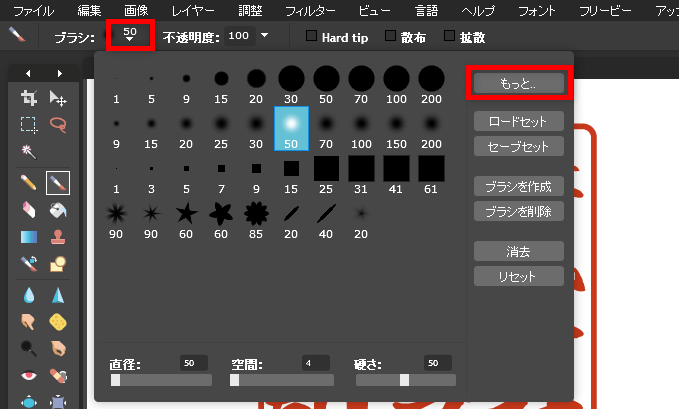Image resolution: width=679 pixels, height=409 pixels.
Task: Select the Sponge tool
Action: pos(58,322)
